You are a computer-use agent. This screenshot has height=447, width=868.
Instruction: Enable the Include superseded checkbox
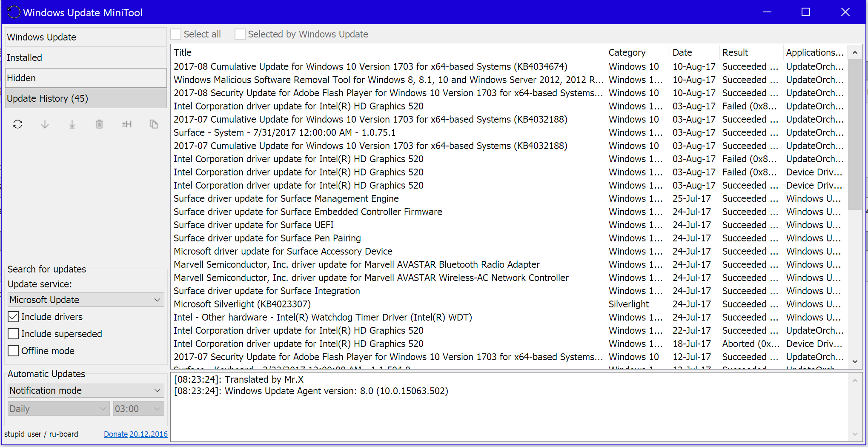pyautogui.click(x=14, y=334)
